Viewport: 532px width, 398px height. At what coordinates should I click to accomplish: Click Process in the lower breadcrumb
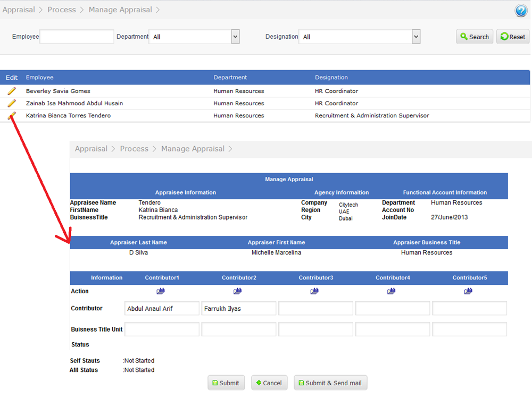134,148
